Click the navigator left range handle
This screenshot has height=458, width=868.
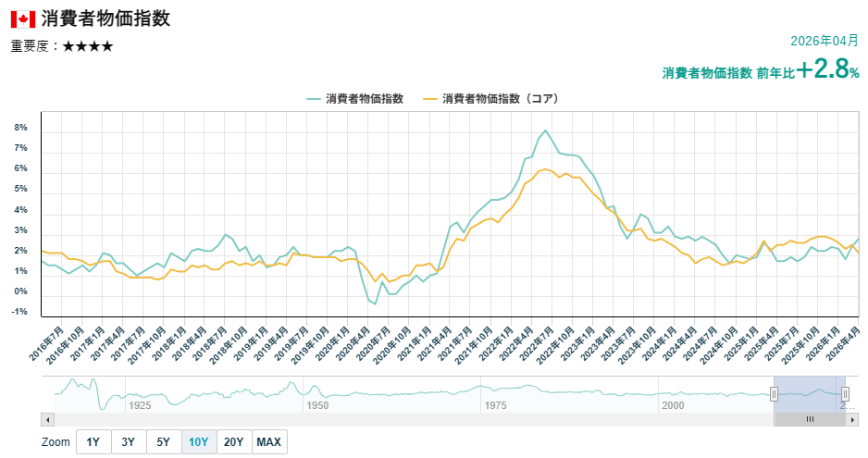774,394
